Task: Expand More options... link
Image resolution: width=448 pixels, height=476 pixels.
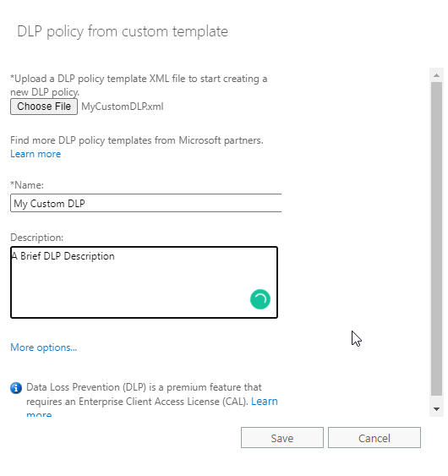Action: [x=43, y=347]
